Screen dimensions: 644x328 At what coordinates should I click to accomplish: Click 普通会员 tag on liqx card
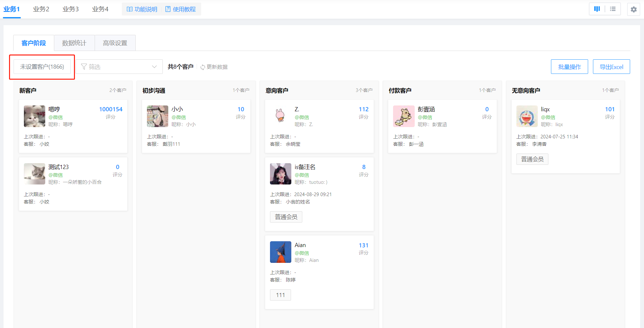[x=532, y=159]
